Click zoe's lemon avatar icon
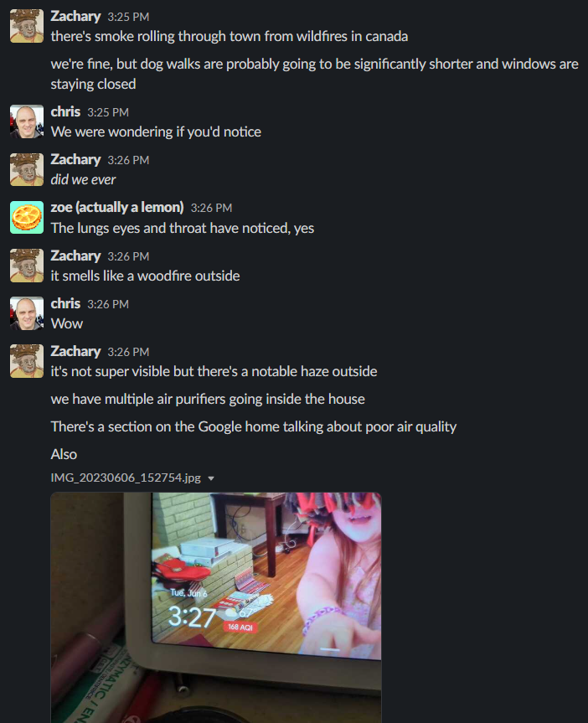588x723 pixels. [27, 217]
